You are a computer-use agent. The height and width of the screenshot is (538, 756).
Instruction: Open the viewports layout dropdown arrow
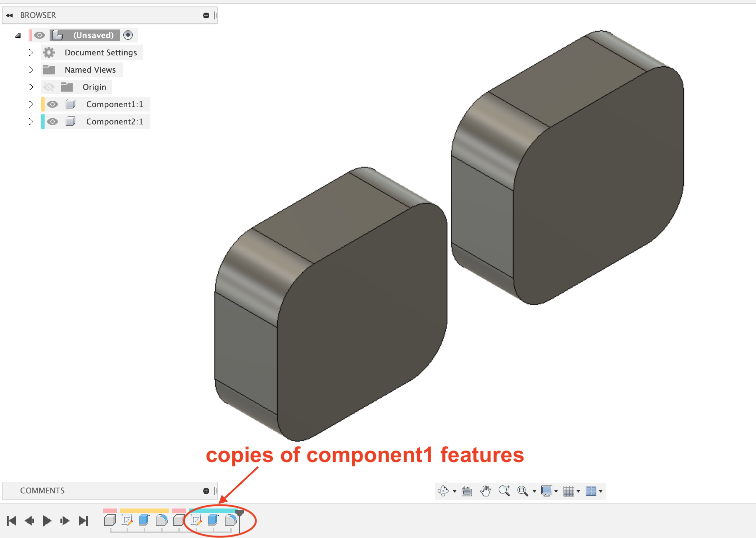click(600, 491)
